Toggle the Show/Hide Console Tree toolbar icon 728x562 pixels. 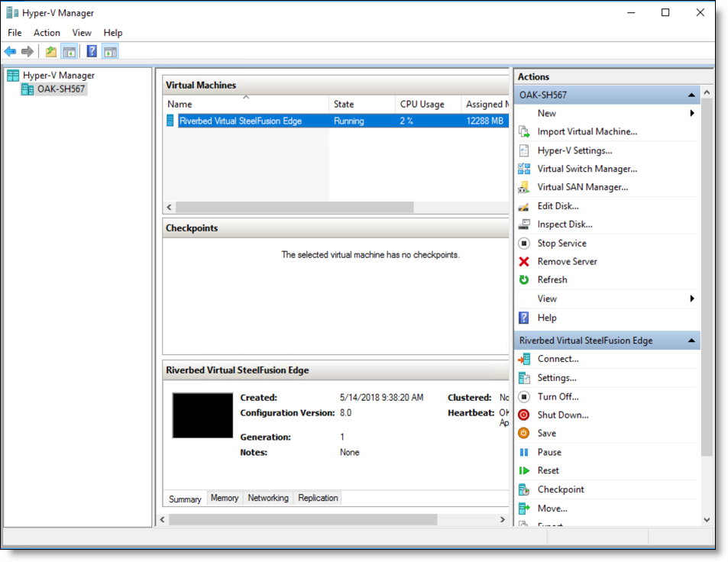click(70, 51)
